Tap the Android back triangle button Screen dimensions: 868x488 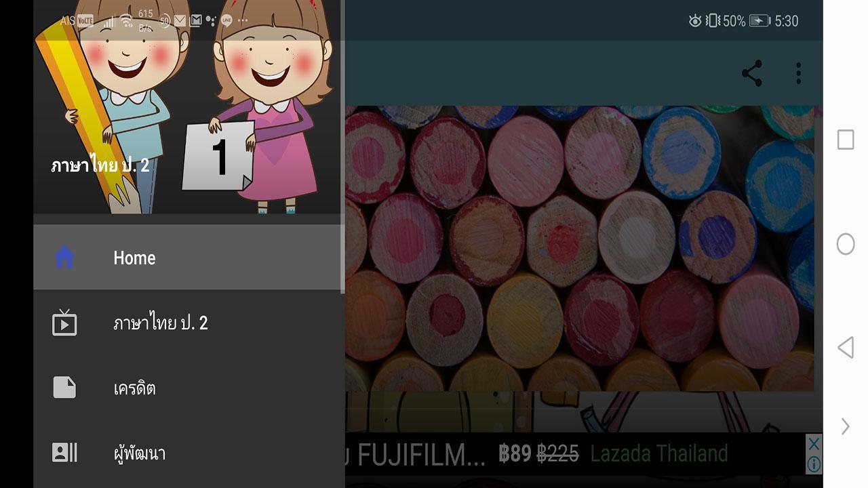(x=845, y=348)
